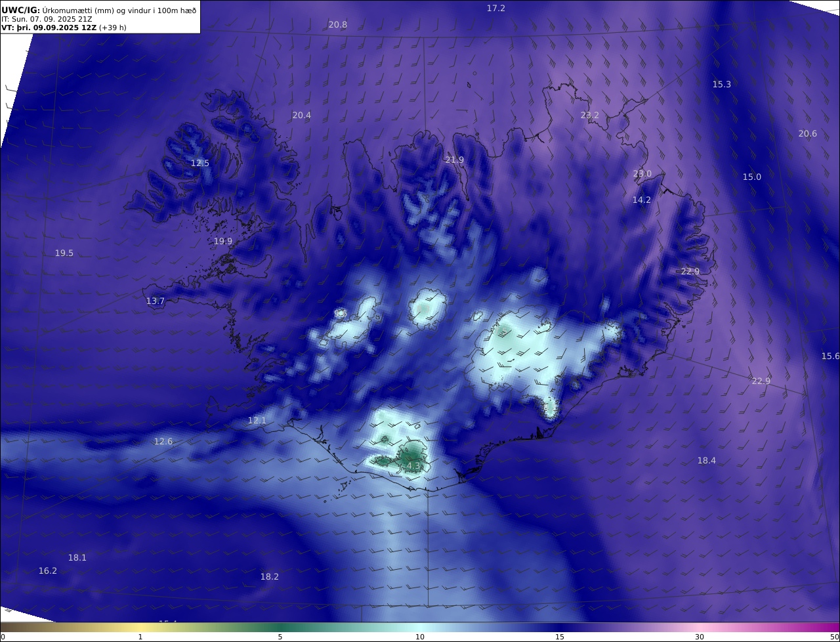The height and width of the screenshot is (642, 840).
Task: Click the 21.9 value label
Action: (455, 160)
